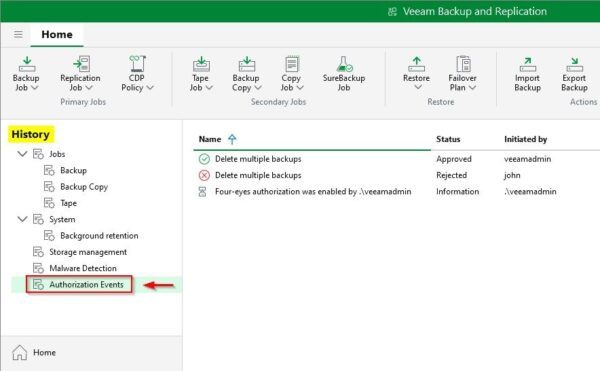600x371 pixels.
Task: Click the Backup Job ribbon icon
Action: click(x=27, y=64)
